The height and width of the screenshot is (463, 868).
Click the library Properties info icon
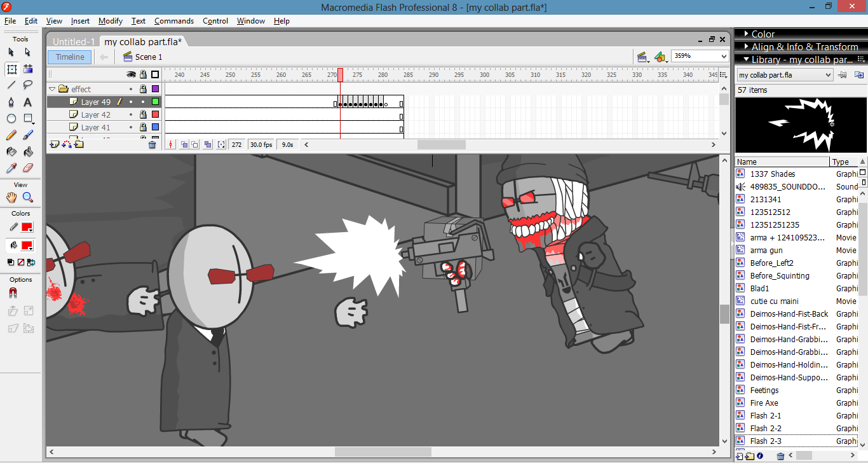click(761, 456)
